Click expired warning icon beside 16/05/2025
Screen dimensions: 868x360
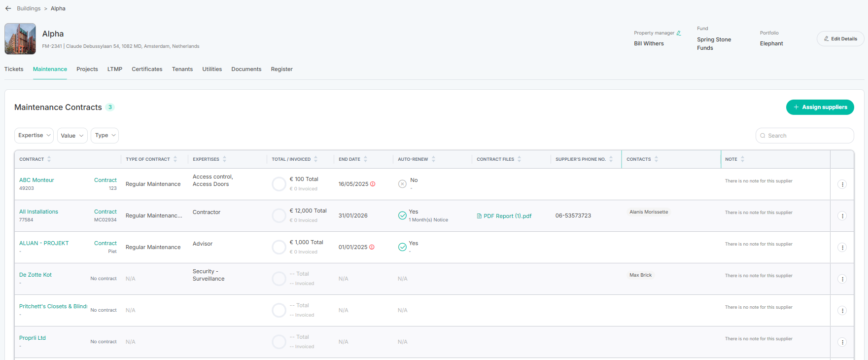(373, 184)
